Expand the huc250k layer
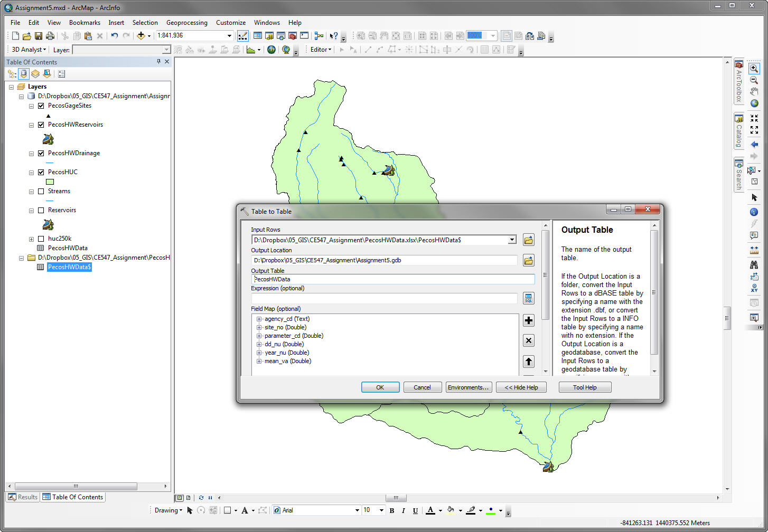 [x=31, y=239]
